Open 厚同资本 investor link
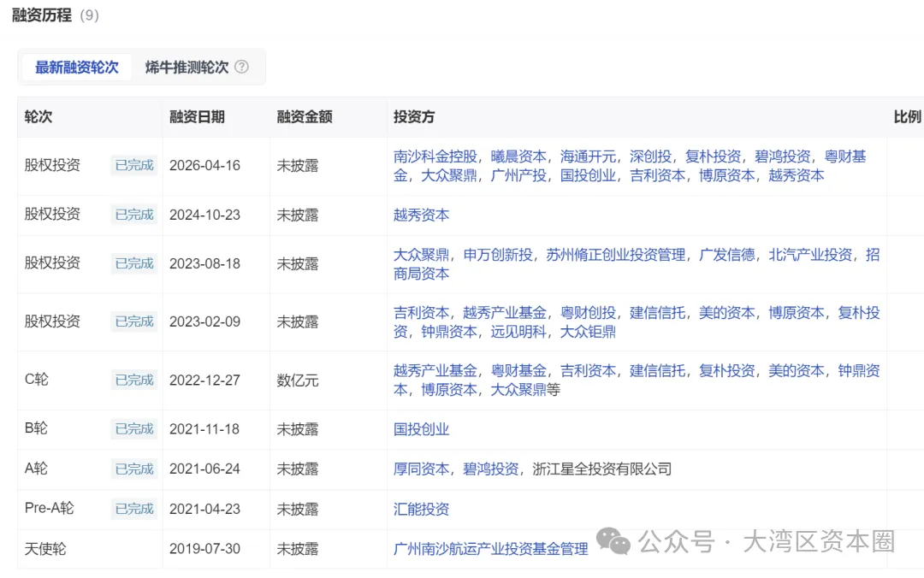Screen dimensions: 924x578 421,469
